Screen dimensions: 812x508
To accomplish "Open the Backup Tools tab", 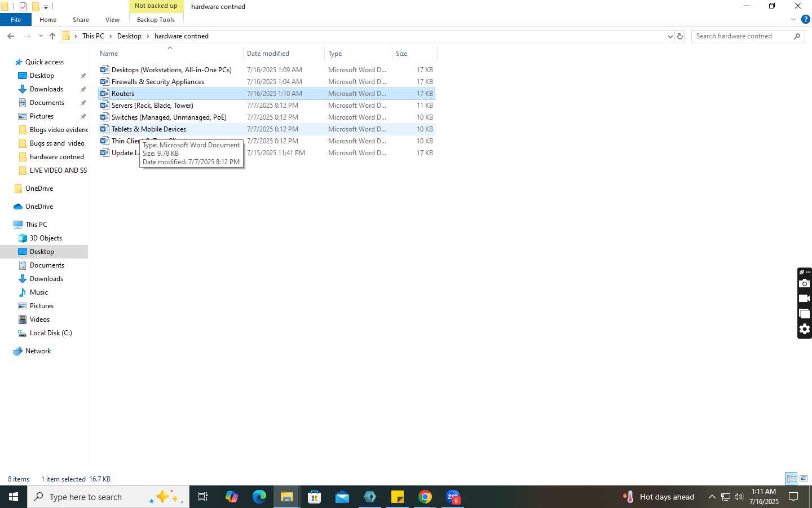I will click(x=156, y=20).
